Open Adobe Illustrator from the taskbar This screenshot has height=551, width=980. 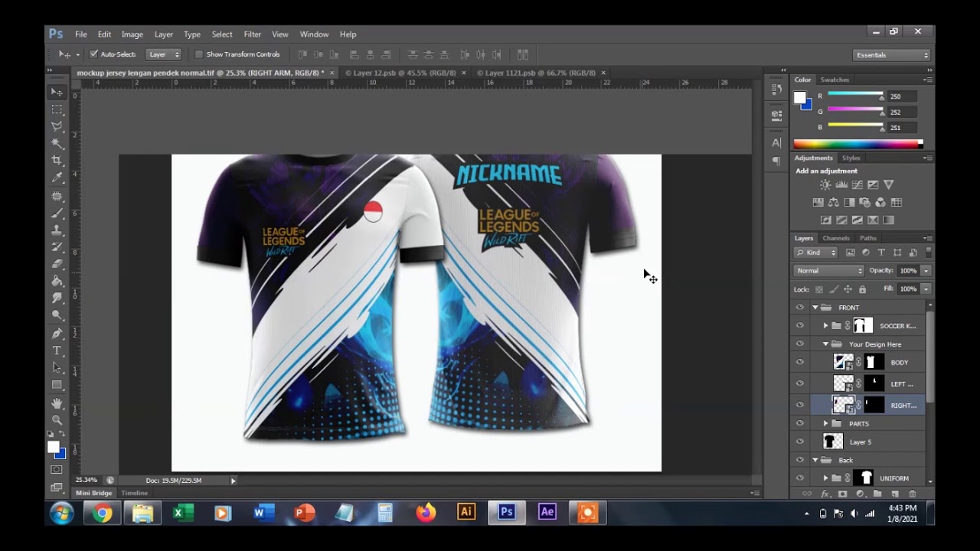[466, 514]
